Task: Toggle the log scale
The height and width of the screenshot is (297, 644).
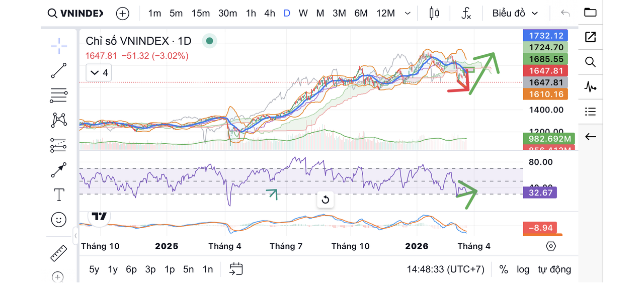Action: click(523, 269)
